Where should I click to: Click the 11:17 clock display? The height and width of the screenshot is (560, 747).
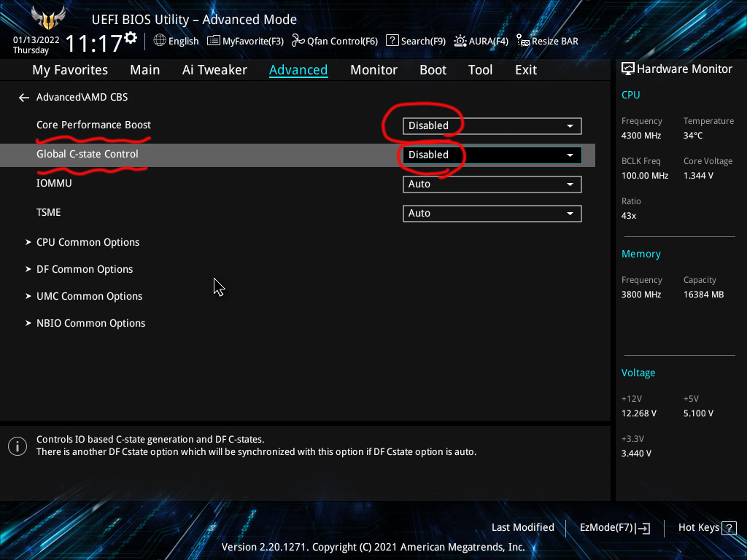tap(94, 43)
